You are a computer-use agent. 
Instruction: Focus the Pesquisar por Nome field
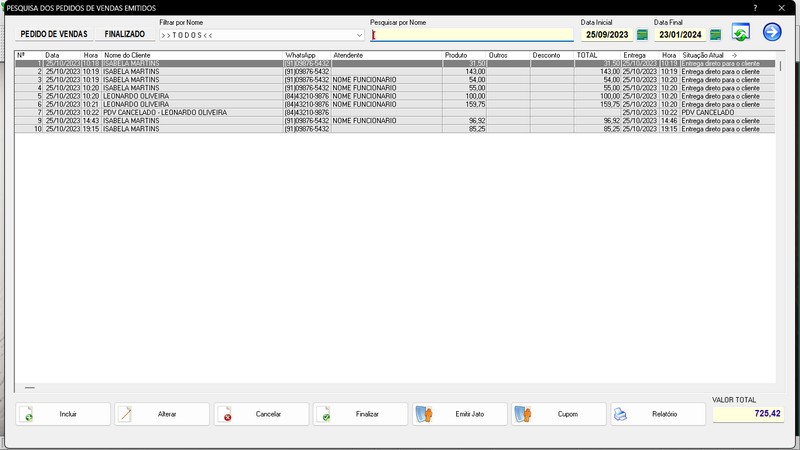[x=472, y=35]
